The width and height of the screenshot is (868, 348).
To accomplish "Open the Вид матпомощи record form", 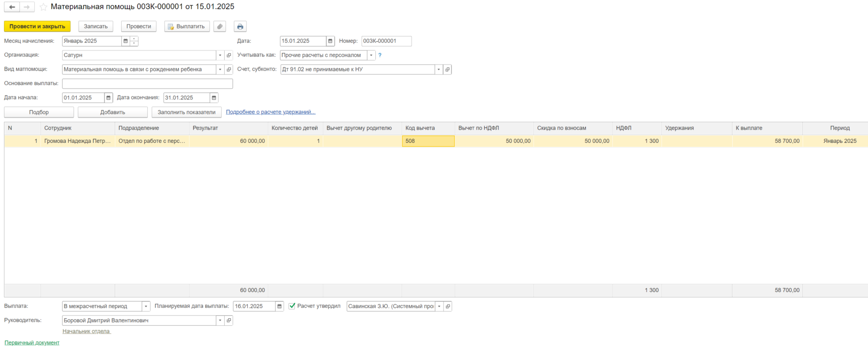I will coord(229,70).
